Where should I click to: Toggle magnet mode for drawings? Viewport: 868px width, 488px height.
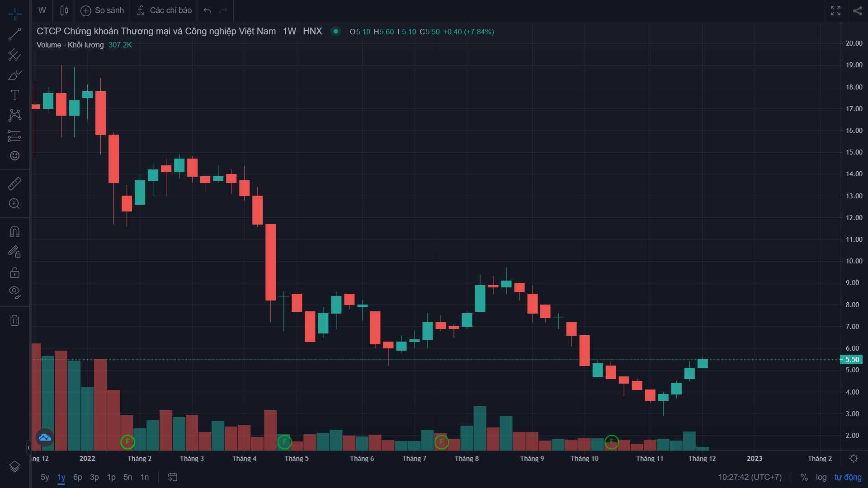[14, 231]
